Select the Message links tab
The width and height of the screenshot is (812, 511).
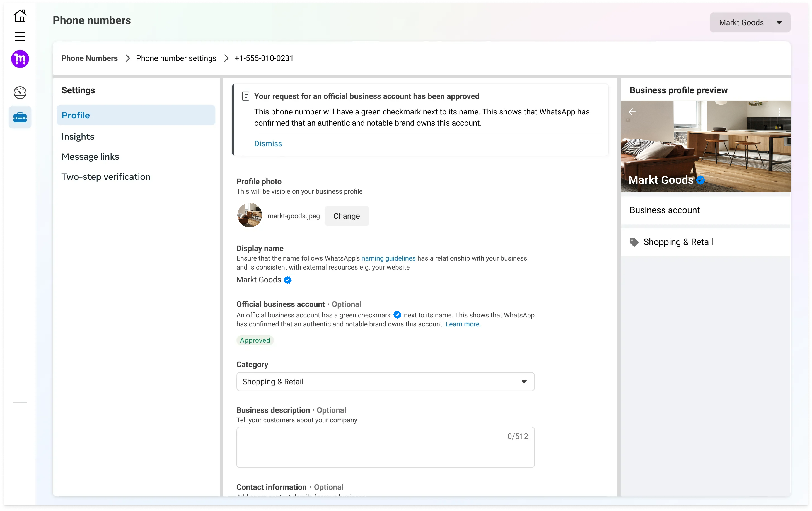pyautogui.click(x=90, y=156)
